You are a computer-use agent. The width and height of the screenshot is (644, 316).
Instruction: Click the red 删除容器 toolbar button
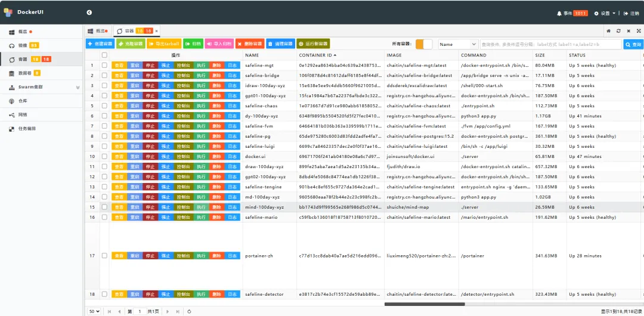[x=250, y=44]
